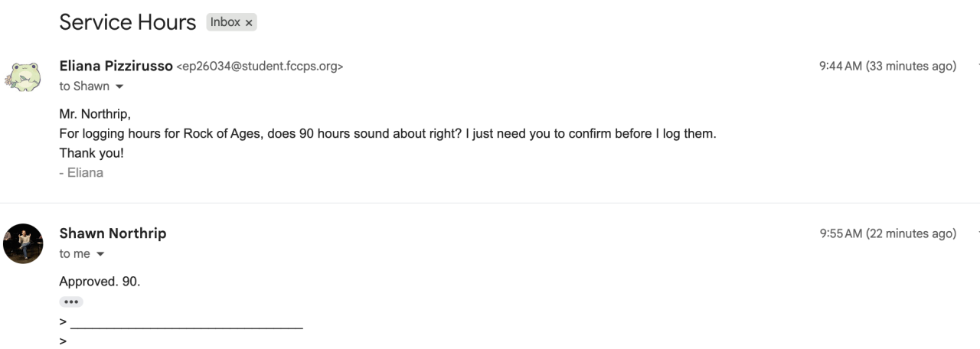The width and height of the screenshot is (980, 349).
Task: Click the "Thank you!" line
Action: [x=91, y=153]
